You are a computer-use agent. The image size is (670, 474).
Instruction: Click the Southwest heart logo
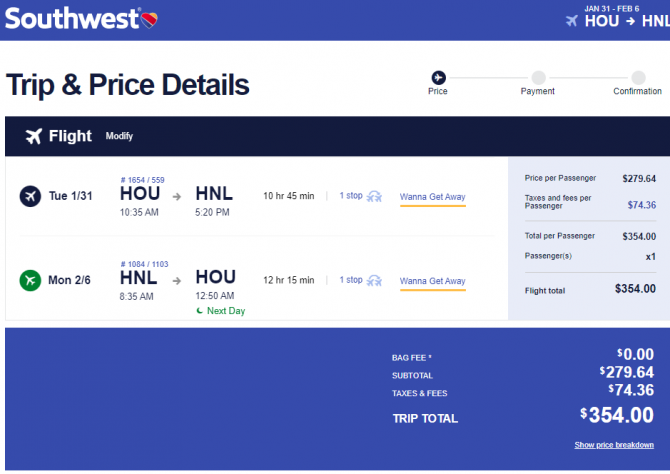point(150,20)
